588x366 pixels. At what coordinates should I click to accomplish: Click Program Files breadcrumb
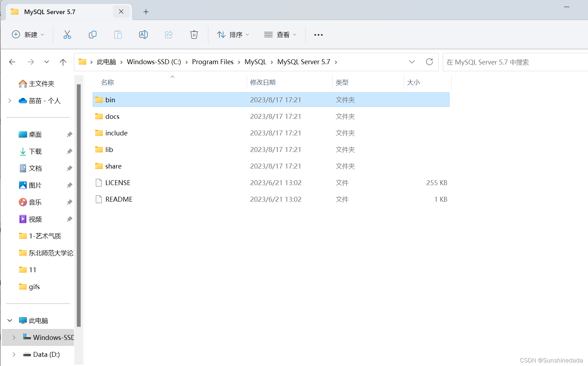(213, 62)
